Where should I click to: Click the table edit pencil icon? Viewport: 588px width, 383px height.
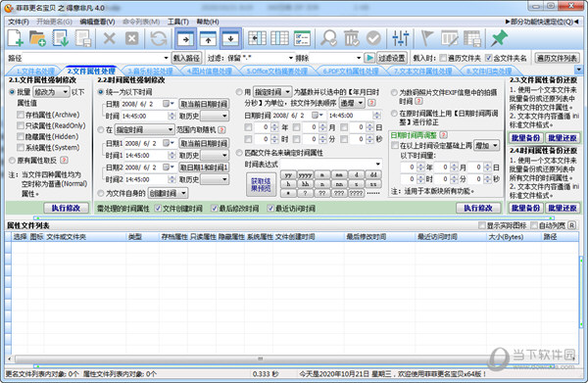450,38
